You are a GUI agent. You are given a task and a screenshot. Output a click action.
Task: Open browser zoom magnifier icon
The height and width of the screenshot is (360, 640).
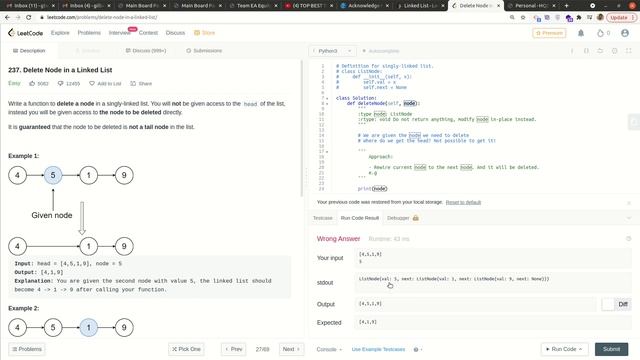[512, 18]
